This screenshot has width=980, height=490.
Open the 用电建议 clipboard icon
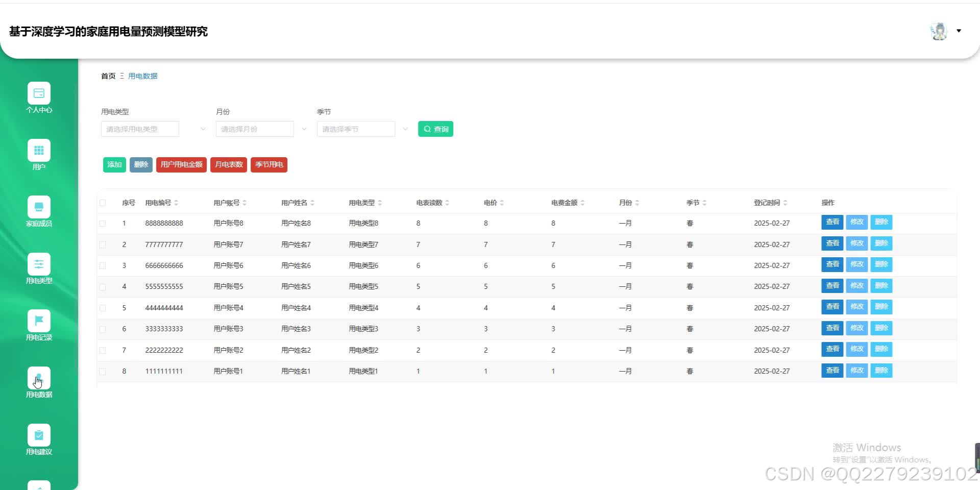click(39, 435)
